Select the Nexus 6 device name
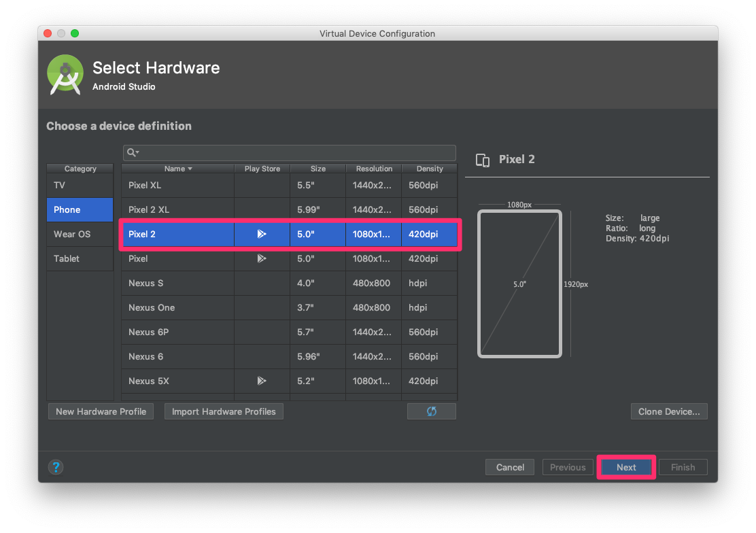This screenshot has width=756, height=533. point(145,356)
